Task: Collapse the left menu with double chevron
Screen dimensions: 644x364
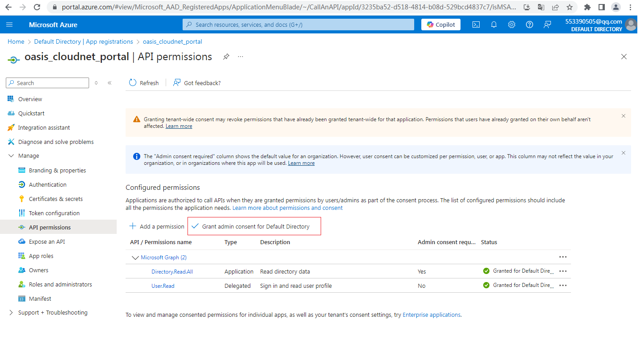Action: click(x=110, y=83)
